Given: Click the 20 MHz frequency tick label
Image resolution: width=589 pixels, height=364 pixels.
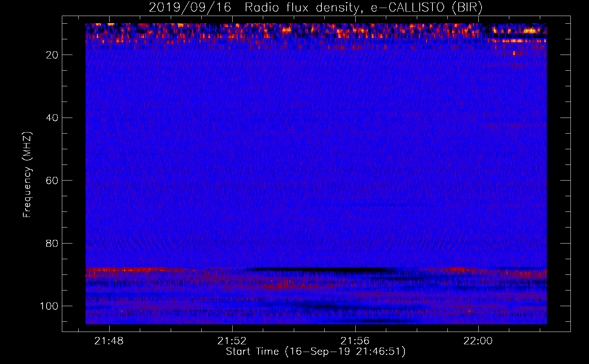Looking at the screenshot, I should [52, 55].
